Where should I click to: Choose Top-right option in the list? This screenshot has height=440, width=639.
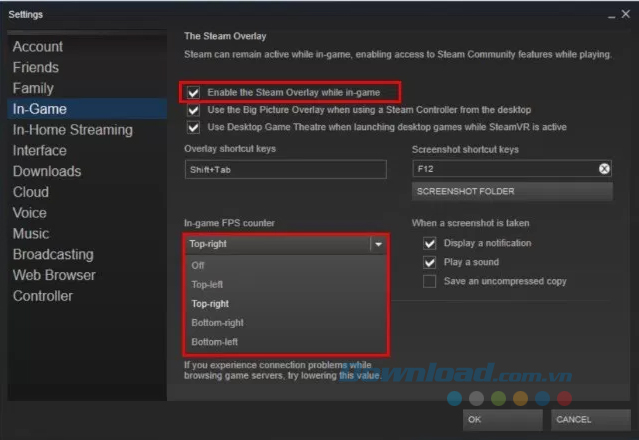click(x=286, y=304)
